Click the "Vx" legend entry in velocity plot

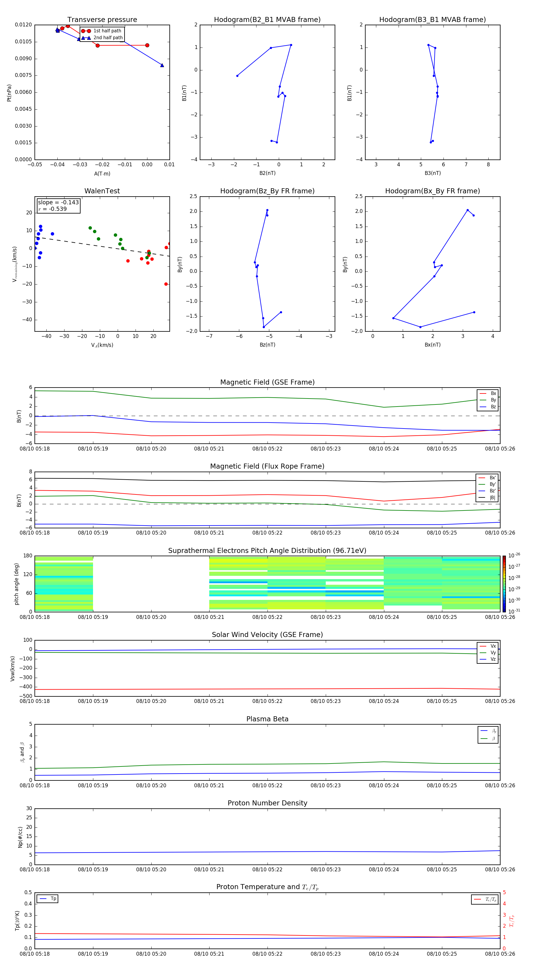point(488,646)
